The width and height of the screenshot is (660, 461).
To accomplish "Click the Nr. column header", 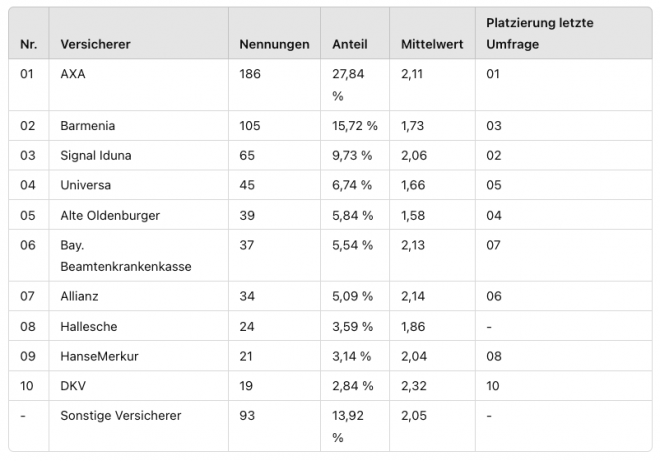I will 28,44.
